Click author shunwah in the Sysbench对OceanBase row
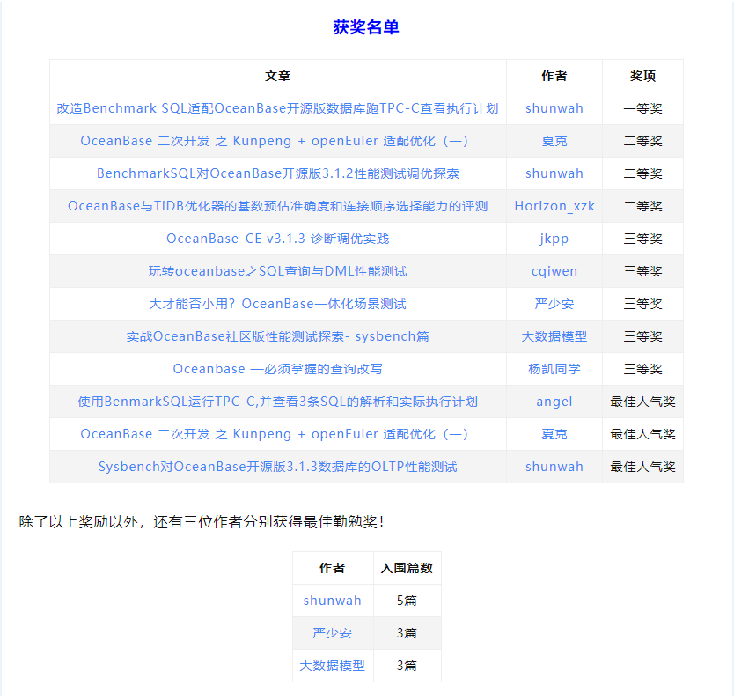 (554, 467)
